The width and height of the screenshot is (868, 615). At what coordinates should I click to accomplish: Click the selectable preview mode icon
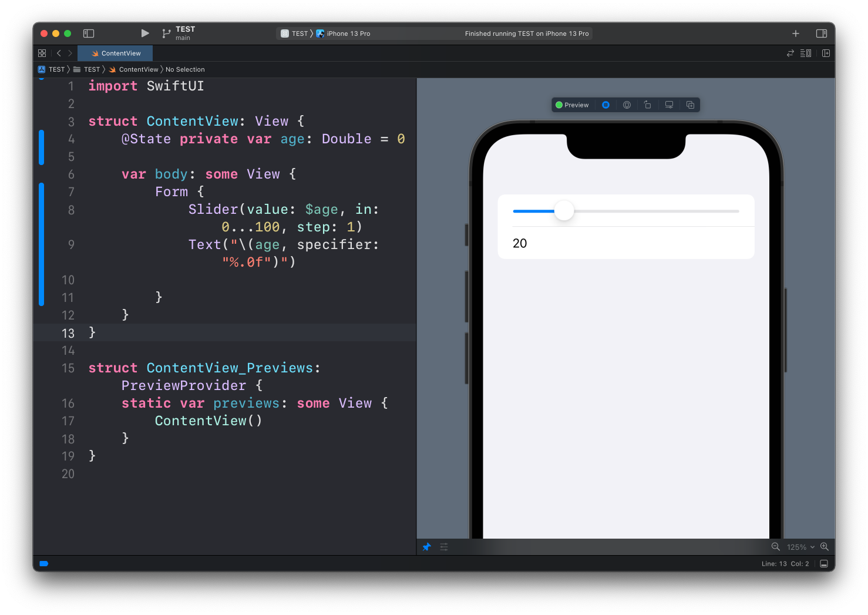coord(627,105)
